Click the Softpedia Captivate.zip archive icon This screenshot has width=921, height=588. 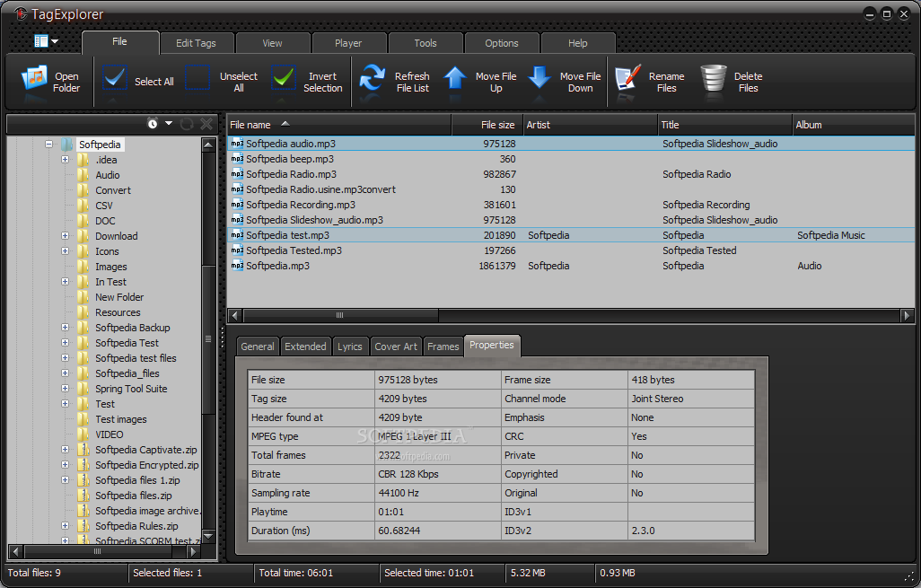pyautogui.click(x=83, y=450)
